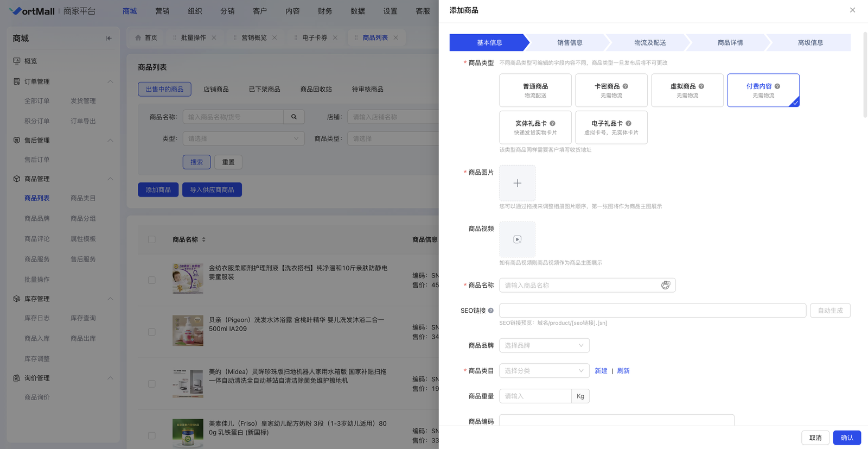
Task: Click the product video upload icon
Action: coord(517,239)
